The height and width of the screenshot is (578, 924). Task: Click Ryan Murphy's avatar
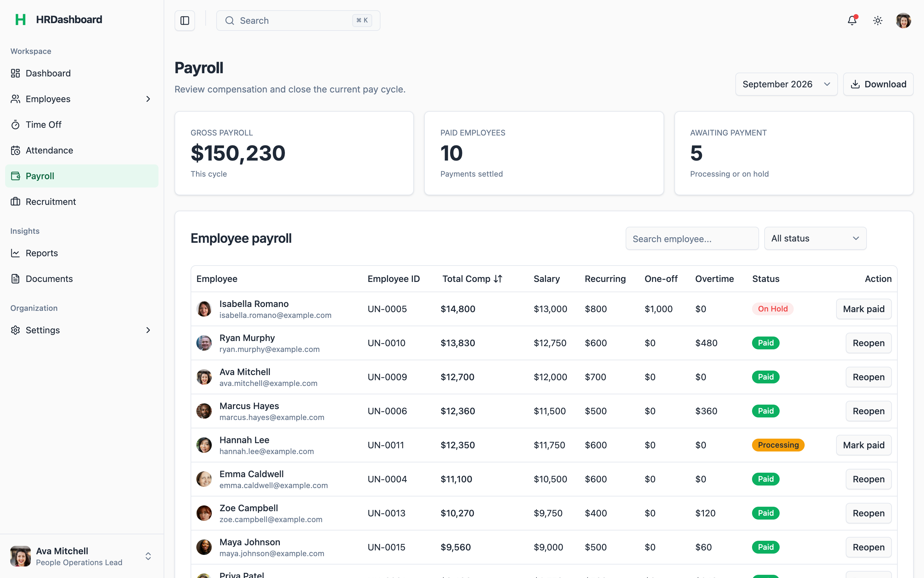(x=204, y=343)
